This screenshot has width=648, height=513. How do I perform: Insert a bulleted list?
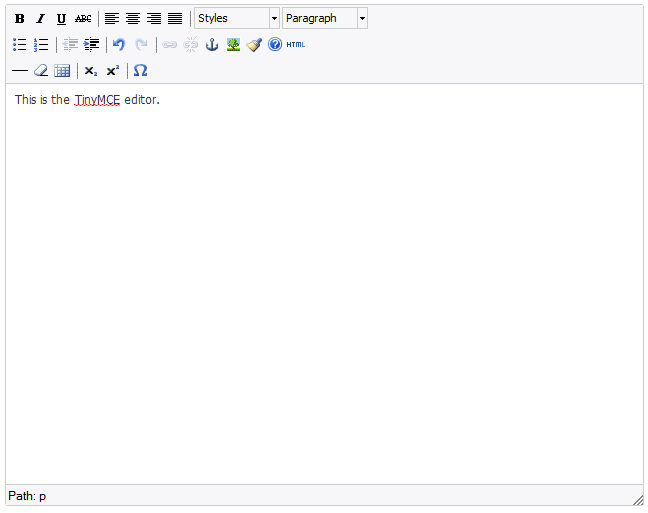[20, 45]
